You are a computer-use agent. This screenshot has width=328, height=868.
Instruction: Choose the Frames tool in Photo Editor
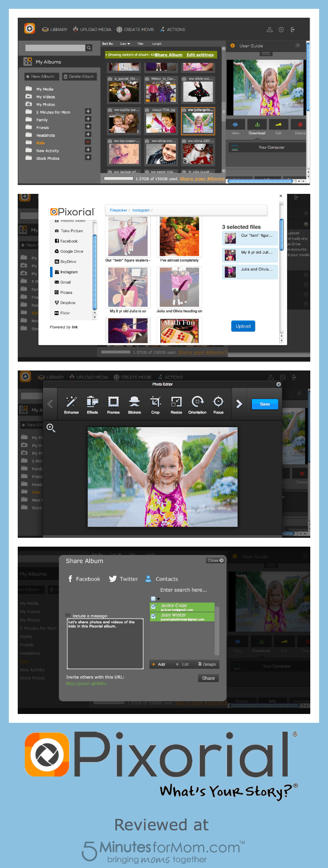pyautogui.click(x=113, y=405)
